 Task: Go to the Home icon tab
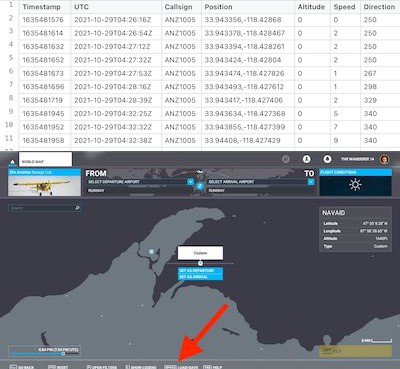point(12,162)
